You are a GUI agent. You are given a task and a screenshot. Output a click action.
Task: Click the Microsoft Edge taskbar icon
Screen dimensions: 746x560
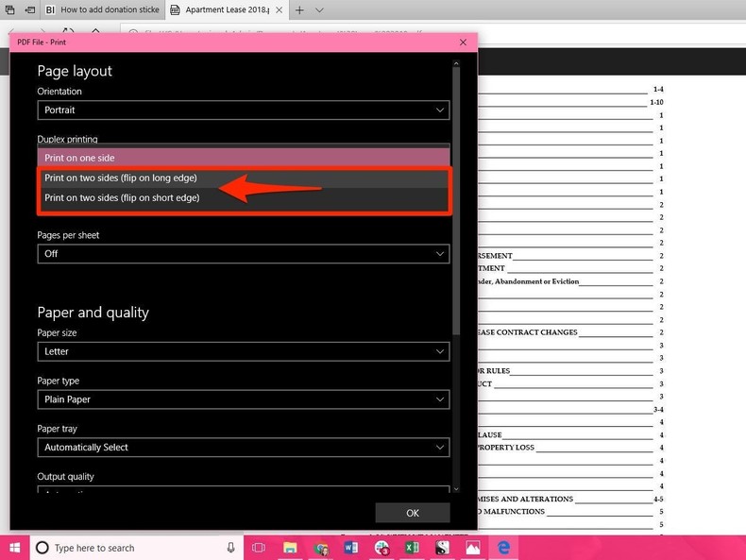click(x=503, y=548)
